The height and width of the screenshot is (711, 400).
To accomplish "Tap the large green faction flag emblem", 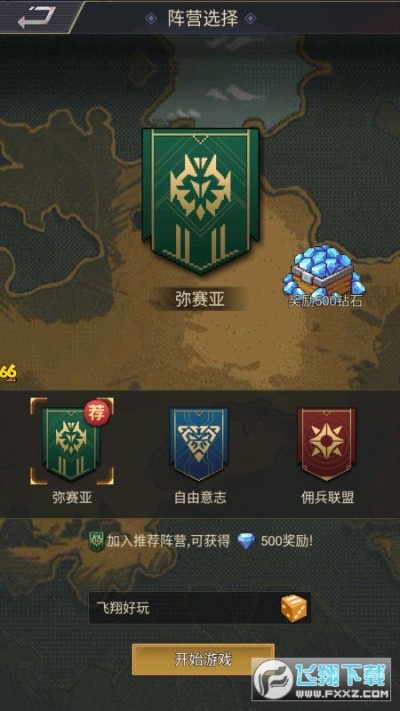I will point(200,201).
